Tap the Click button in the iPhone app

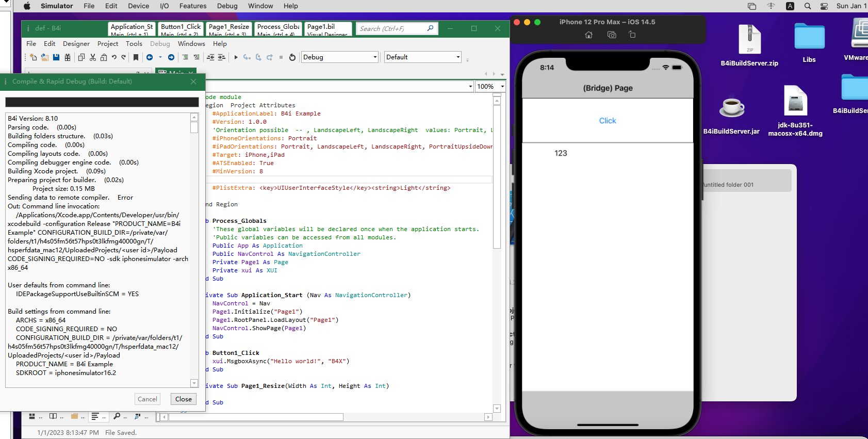pos(608,121)
